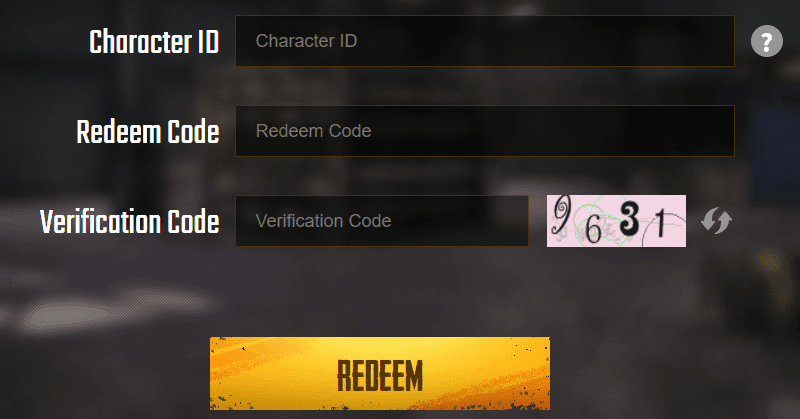Select the "Character ID" placeholder text box
This screenshot has width=800, height=419.
coord(485,41)
